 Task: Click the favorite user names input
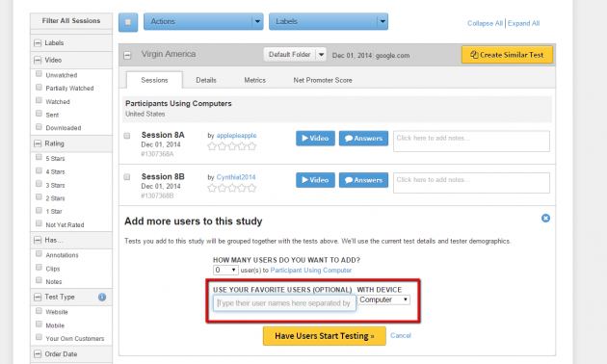pos(284,303)
